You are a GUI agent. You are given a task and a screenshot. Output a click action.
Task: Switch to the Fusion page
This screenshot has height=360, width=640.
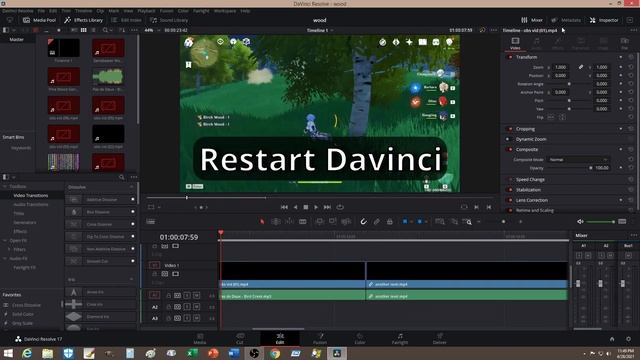point(320,338)
